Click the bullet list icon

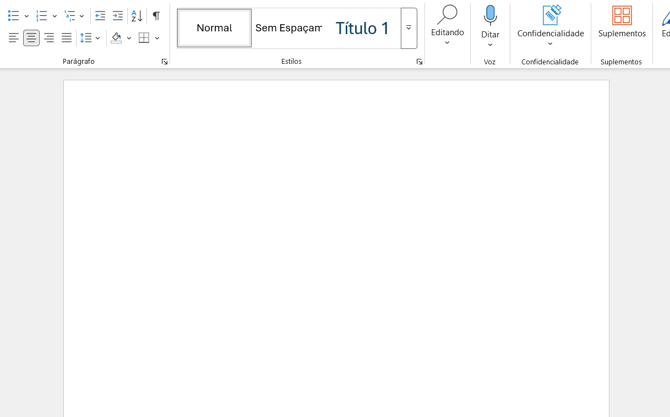[x=14, y=16]
